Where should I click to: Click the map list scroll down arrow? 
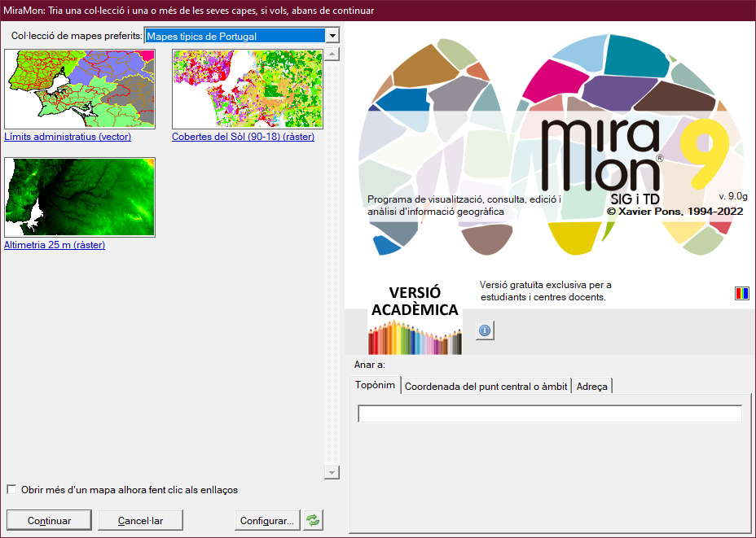pyautogui.click(x=332, y=473)
